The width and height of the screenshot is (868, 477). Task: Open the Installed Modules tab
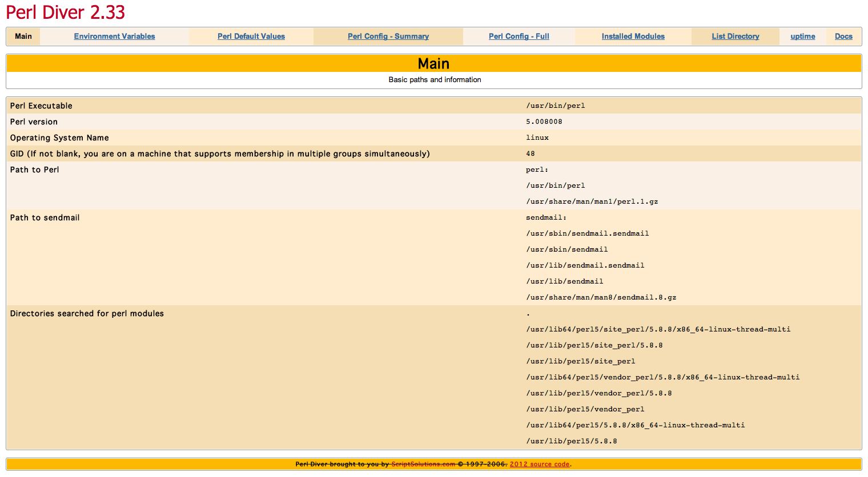pyautogui.click(x=633, y=37)
